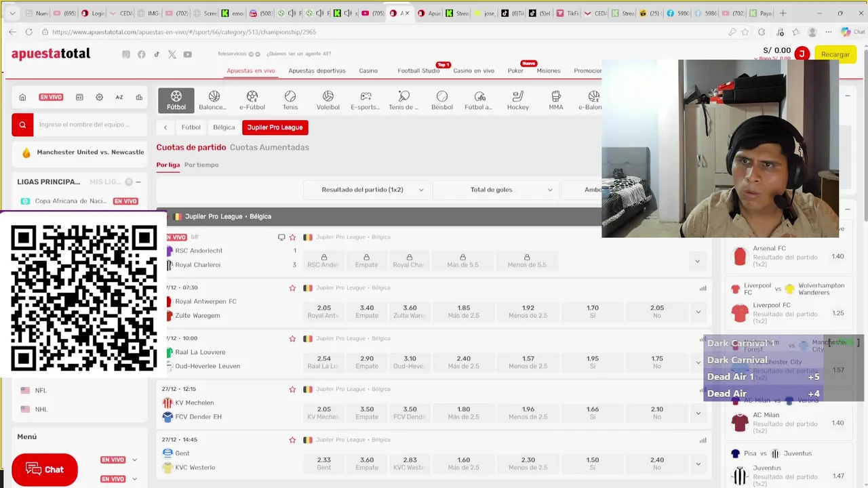Select the Fútbol americano sport icon
The height and width of the screenshot is (488, 868).
(x=479, y=100)
